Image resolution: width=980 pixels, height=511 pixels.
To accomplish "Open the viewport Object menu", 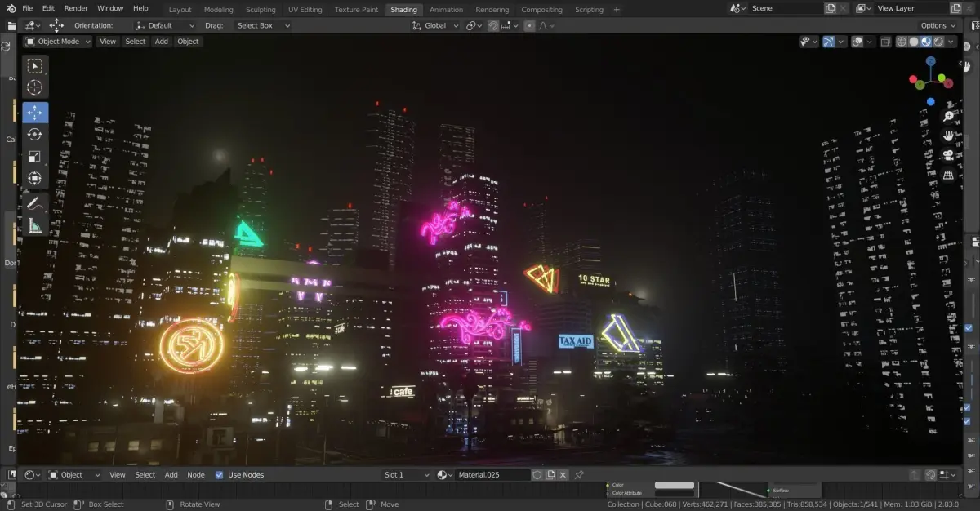I will pos(188,41).
